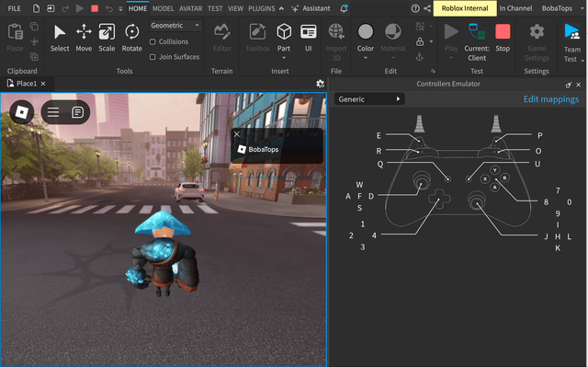Close the Place1 tab

pos(43,84)
